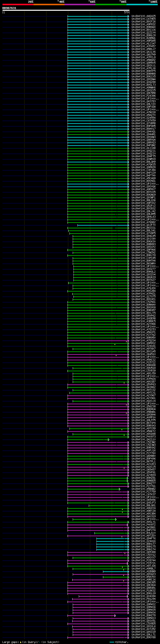The height and width of the screenshot is (644, 160).
Task: Select the label UniRef100_Q27U75
Action: coord(143,296)
